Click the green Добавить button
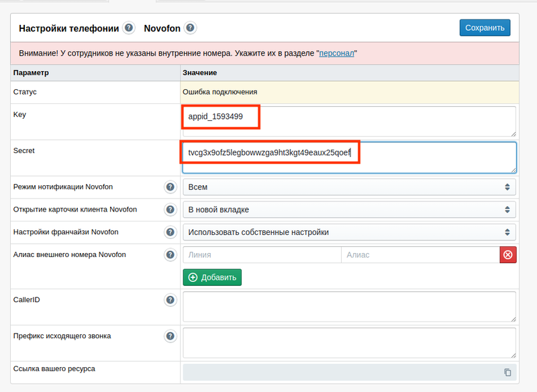537x392 pixels. (212, 277)
